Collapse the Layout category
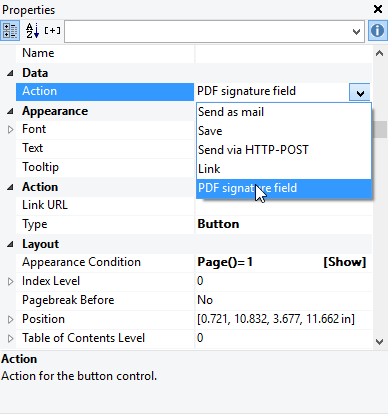Screen dimensions: 388x414 (x=10, y=245)
